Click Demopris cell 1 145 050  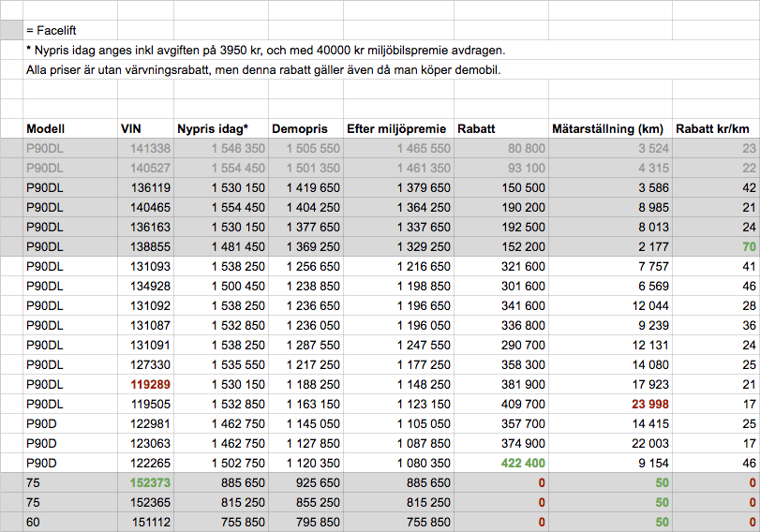(x=305, y=423)
